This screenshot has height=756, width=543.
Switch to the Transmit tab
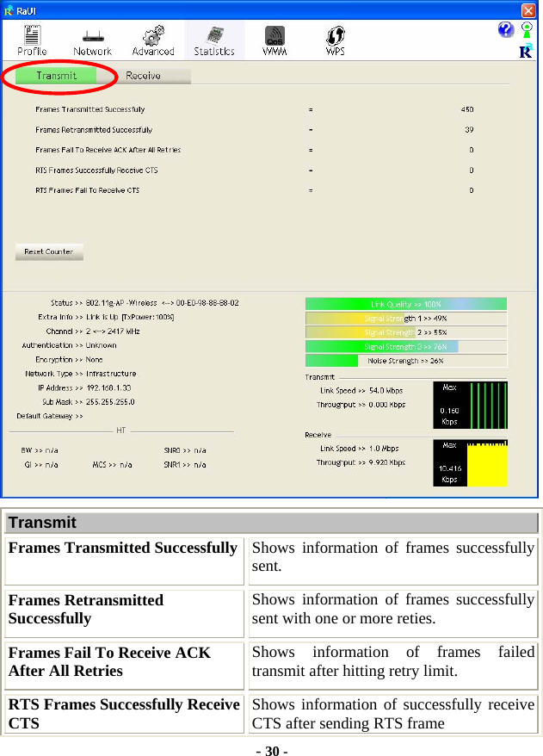(x=56, y=76)
